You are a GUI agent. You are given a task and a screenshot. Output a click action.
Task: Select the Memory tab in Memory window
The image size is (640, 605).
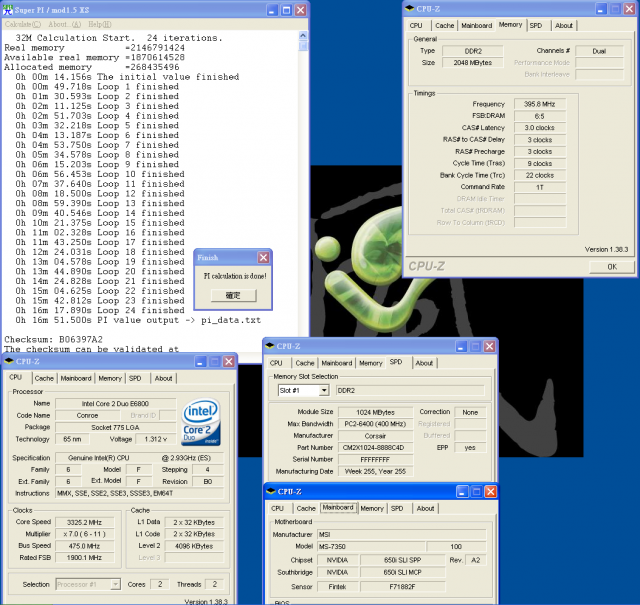[x=510, y=24]
